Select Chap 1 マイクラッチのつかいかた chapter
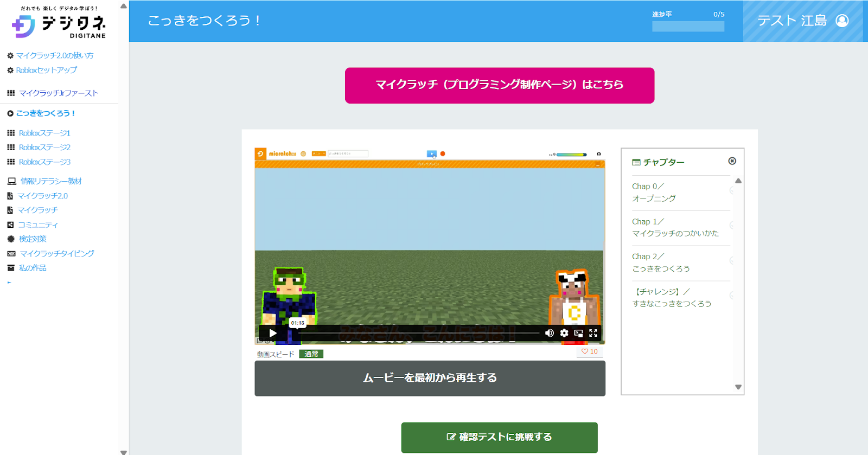Screen dimensions: 868x455 pyautogui.click(x=675, y=228)
